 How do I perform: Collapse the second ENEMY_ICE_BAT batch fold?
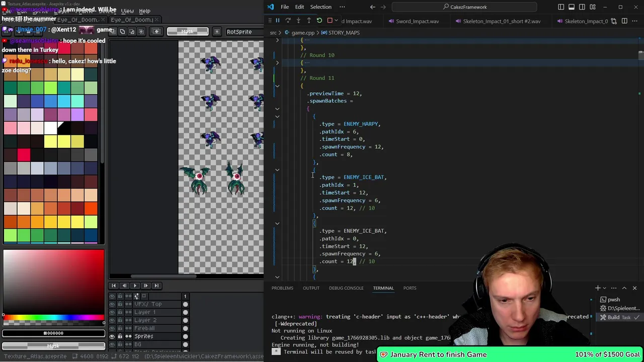277,223
